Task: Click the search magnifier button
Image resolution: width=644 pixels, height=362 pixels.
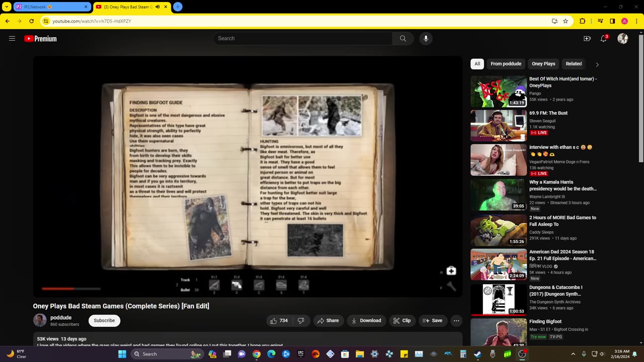Action: (403, 39)
